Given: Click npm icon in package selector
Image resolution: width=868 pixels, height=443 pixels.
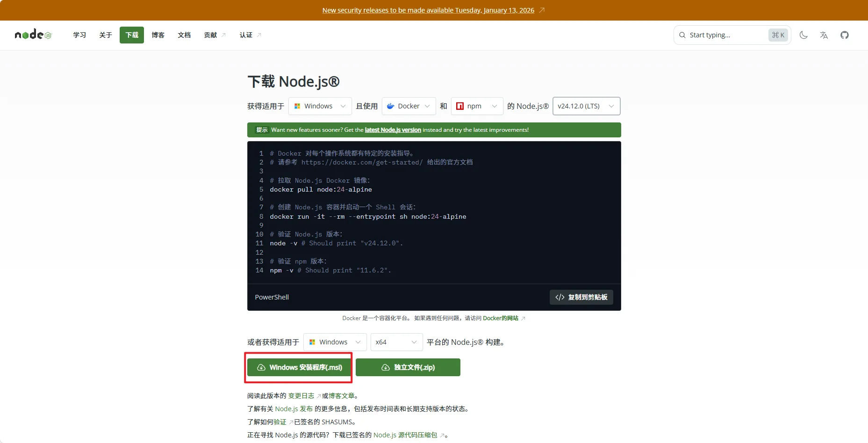Looking at the screenshot, I should coord(460,106).
